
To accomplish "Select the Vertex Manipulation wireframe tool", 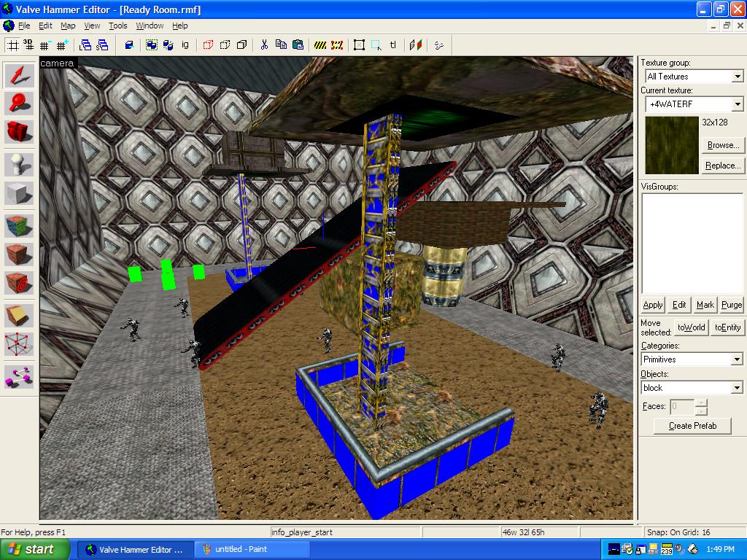I will pos(19,344).
